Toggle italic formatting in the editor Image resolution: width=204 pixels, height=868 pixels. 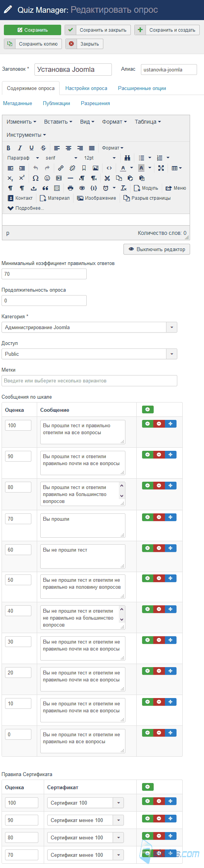coord(20,148)
